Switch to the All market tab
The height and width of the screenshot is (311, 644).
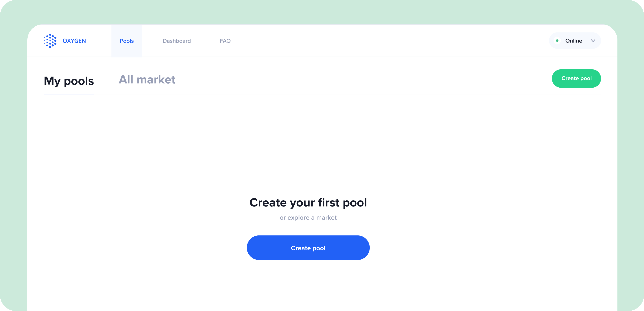pyautogui.click(x=147, y=80)
